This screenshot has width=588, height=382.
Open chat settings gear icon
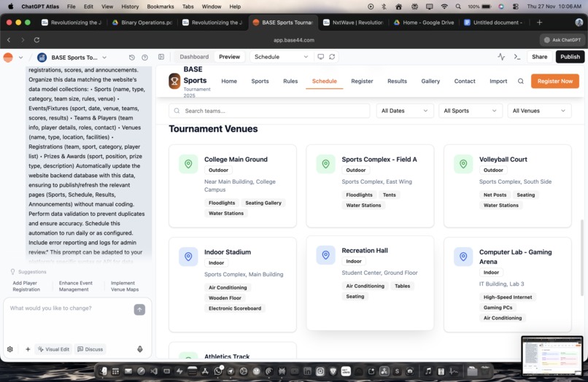pos(10,349)
